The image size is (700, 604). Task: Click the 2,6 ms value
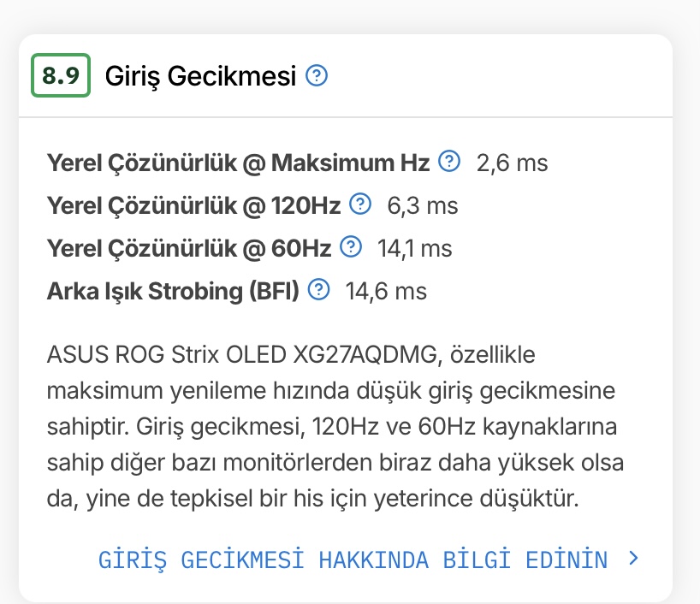pyautogui.click(x=512, y=163)
